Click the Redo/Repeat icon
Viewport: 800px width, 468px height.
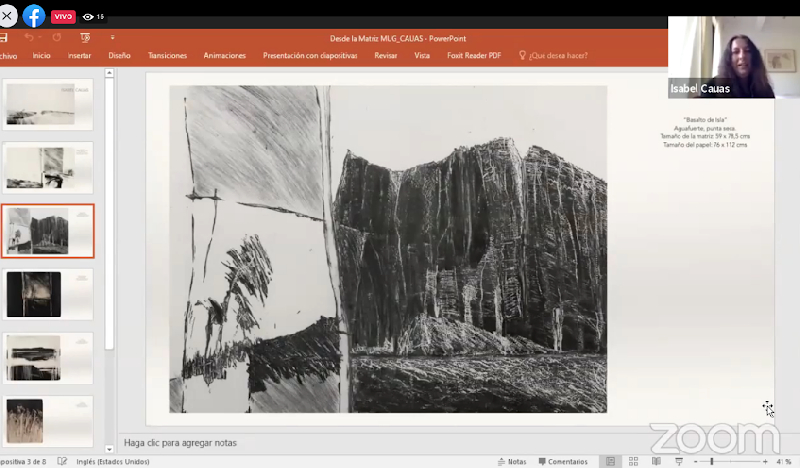pos(57,38)
